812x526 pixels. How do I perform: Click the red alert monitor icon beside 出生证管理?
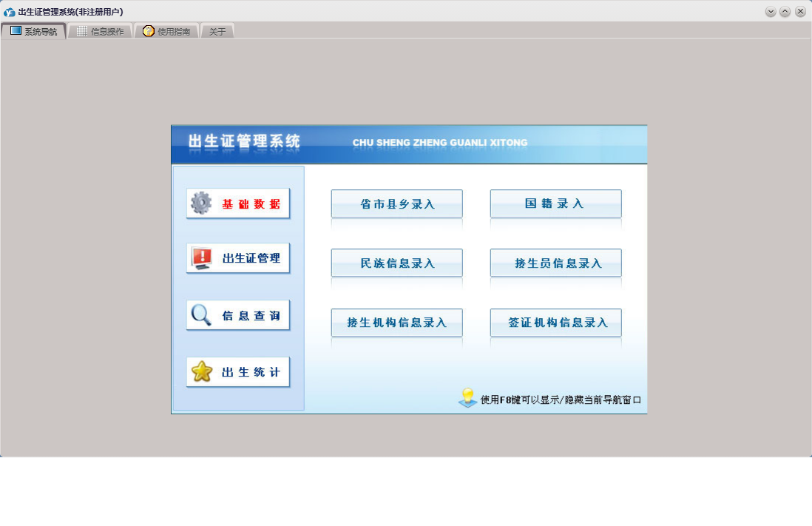[201, 258]
